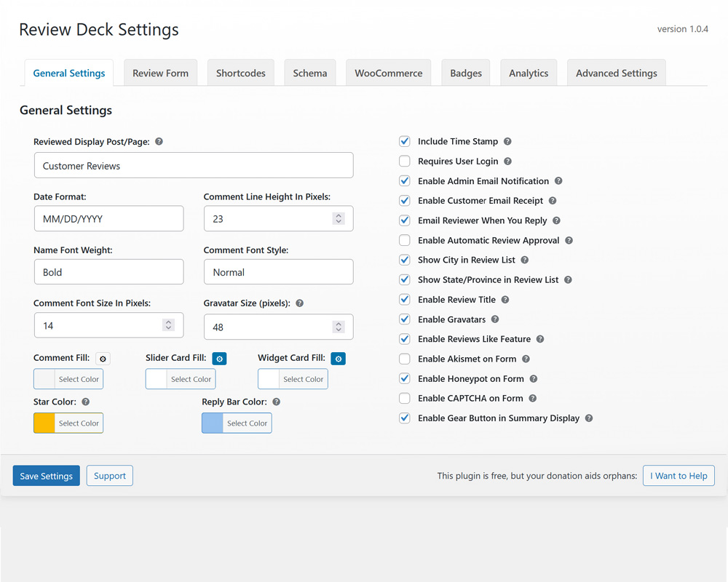
Task: View Enable CAPTCHA on Form help info
Action: (x=533, y=398)
